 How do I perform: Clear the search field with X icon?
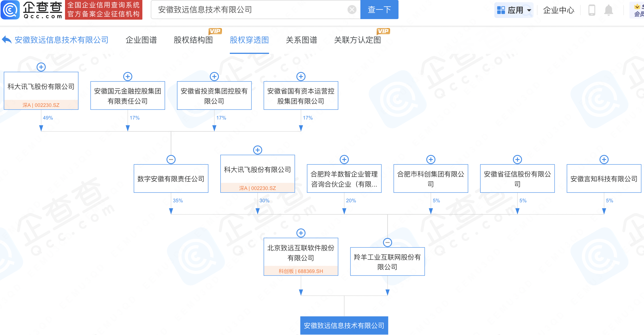pos(352,10)
